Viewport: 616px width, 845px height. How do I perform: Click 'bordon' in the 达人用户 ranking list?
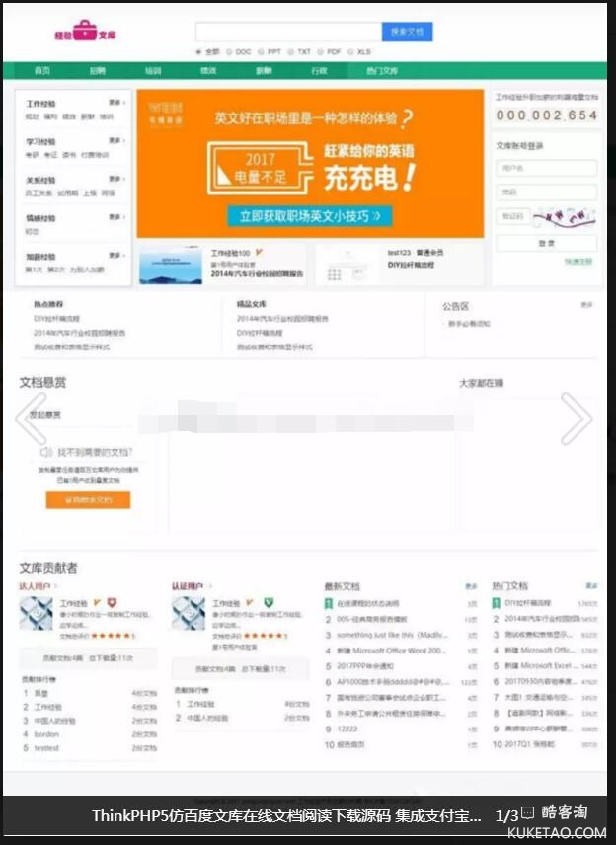click(x=46, y=734)
